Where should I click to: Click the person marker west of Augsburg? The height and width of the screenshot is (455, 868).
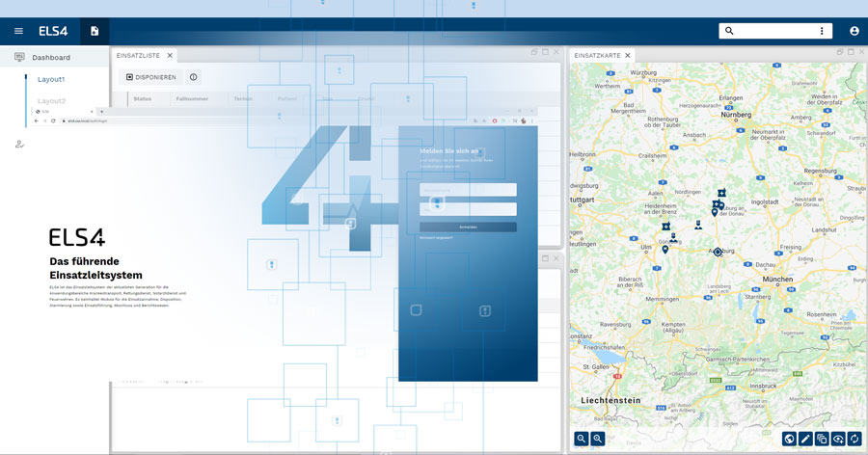[698, 225]
